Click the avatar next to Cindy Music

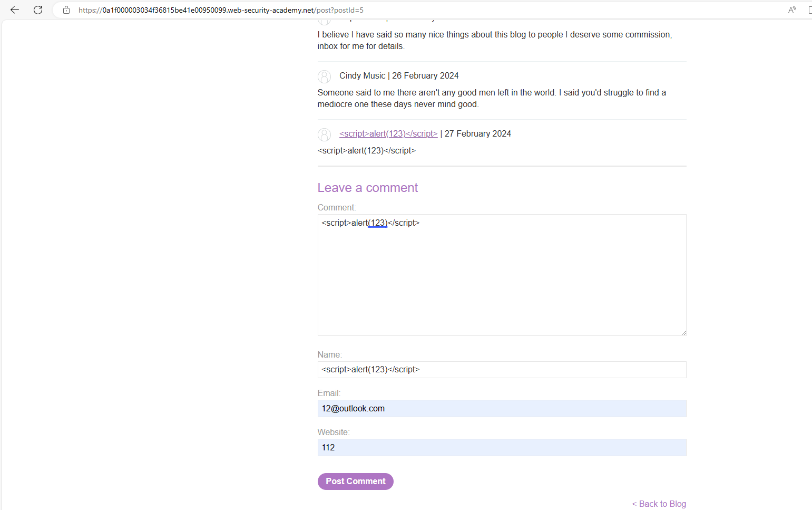324,76
